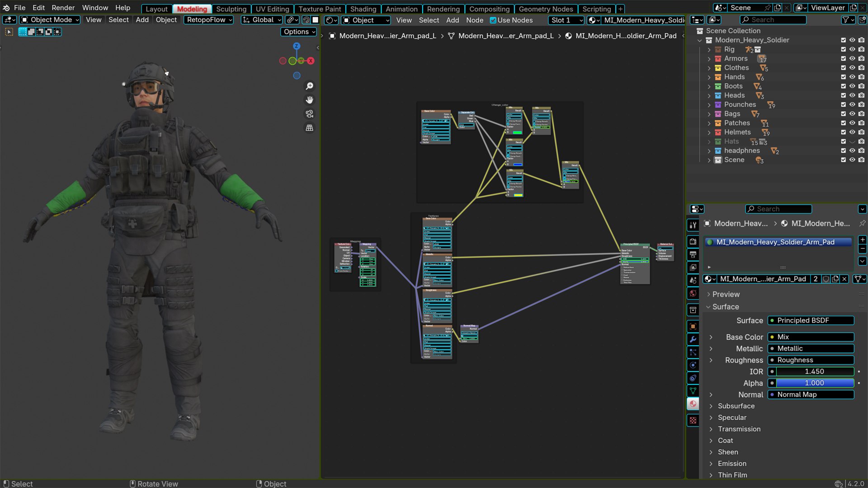The width and height of the screenshot is (868, 488).
Task: Click the Options button in the viewport
Action: click(299, 32)
